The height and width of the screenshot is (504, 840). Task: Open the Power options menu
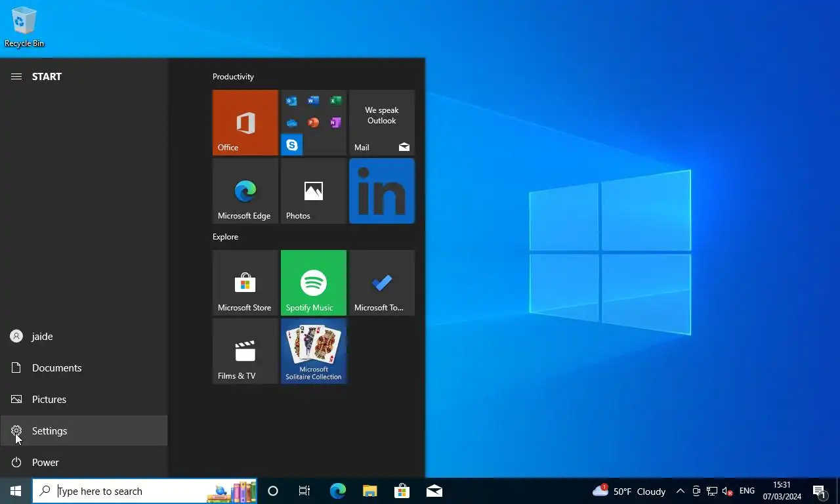(x=84, y=463)
